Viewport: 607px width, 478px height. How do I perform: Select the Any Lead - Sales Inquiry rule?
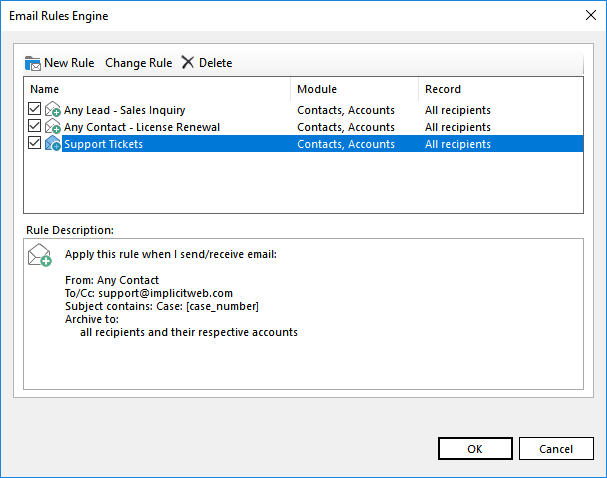124,111
